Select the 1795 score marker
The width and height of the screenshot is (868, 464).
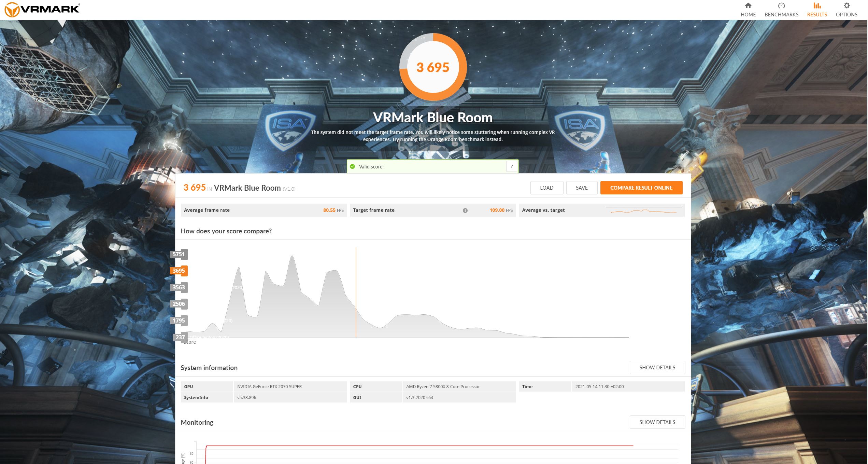coord(179,320)
